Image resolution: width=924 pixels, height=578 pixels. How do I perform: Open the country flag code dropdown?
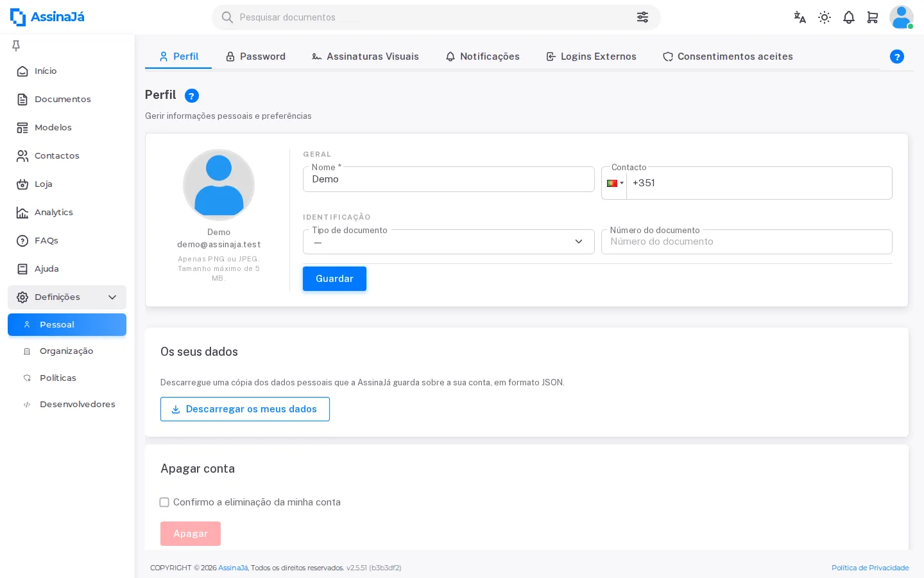click(615, 183)
